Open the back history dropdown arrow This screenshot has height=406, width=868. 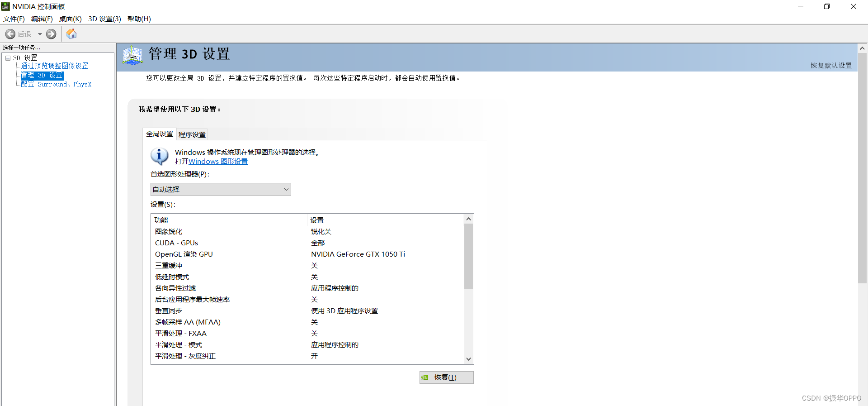tap(40, 34)
